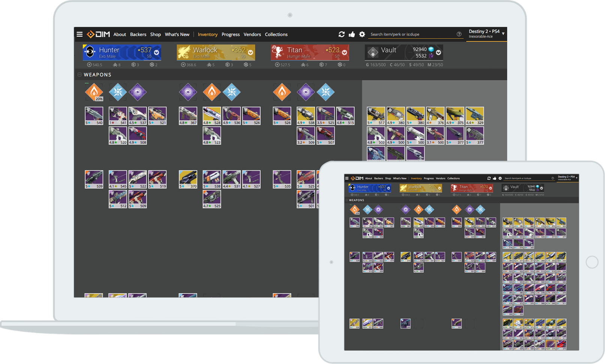Open settings gear on the laptop
This screenshot has width=605, height=364.
pyautogui.click(x=362, y=34)
